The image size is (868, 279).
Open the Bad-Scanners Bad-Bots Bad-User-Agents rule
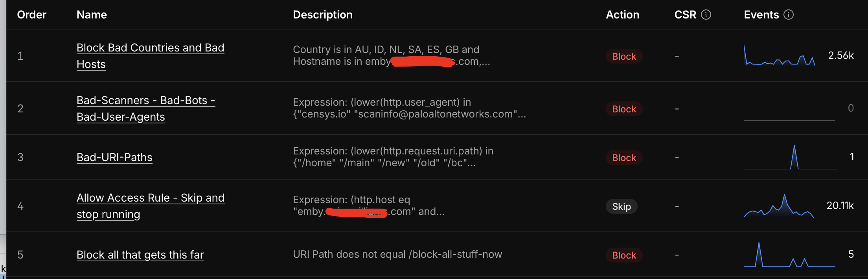(x=146, y=108)
